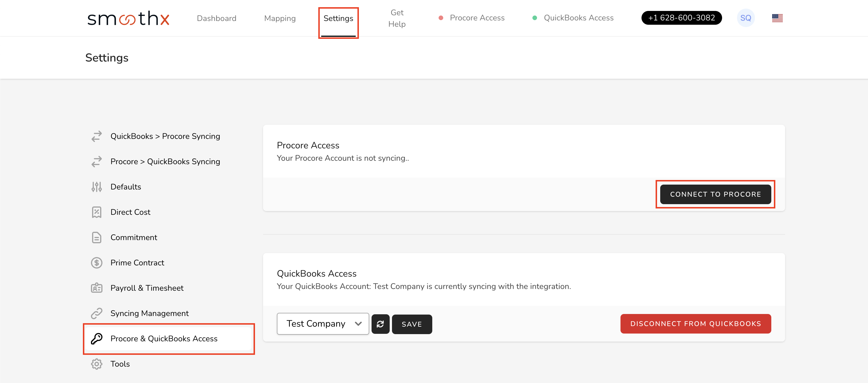The image size is (868, 383).
Task: Open the US flag language selector
Action: pyautogui.click(x=777, y=18)
